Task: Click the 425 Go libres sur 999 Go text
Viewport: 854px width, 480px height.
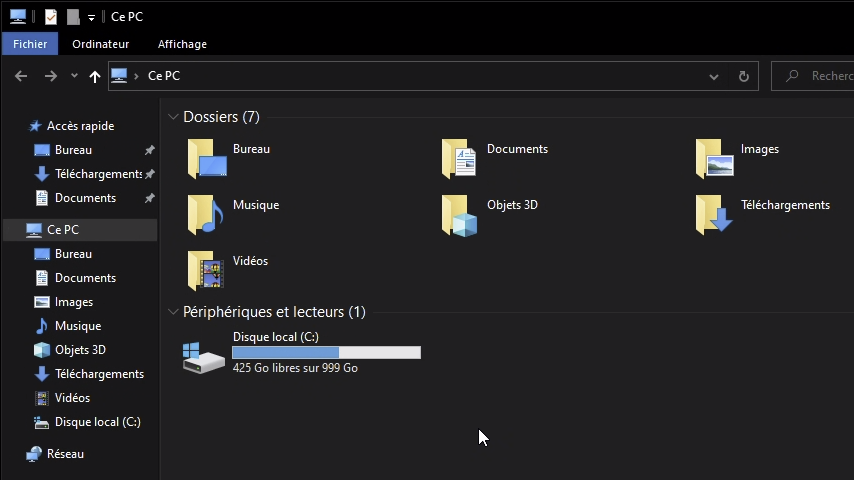Action: pyautogui.click(x=295, y=368)
